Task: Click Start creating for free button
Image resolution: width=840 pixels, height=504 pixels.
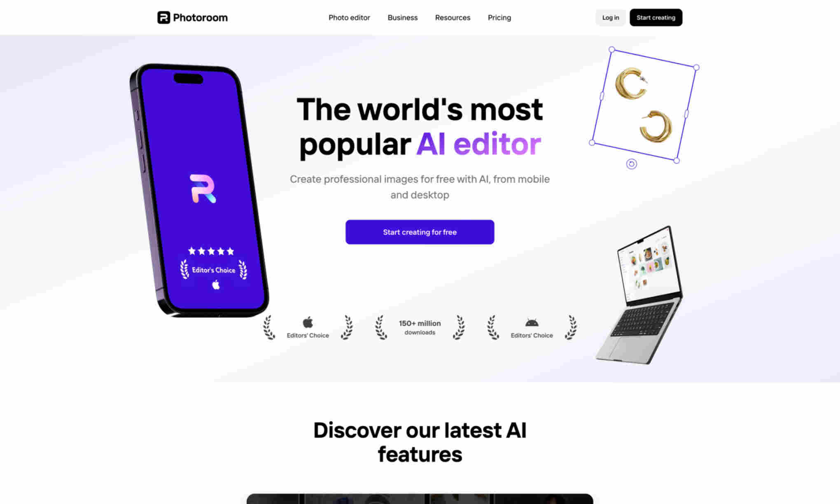Action: 420,232
